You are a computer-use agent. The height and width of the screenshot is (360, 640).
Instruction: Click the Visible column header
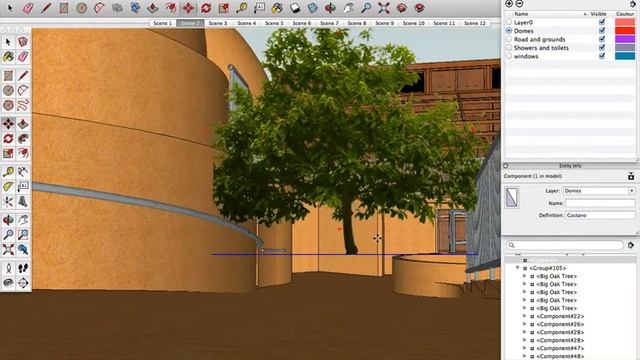tap(598, 14)
